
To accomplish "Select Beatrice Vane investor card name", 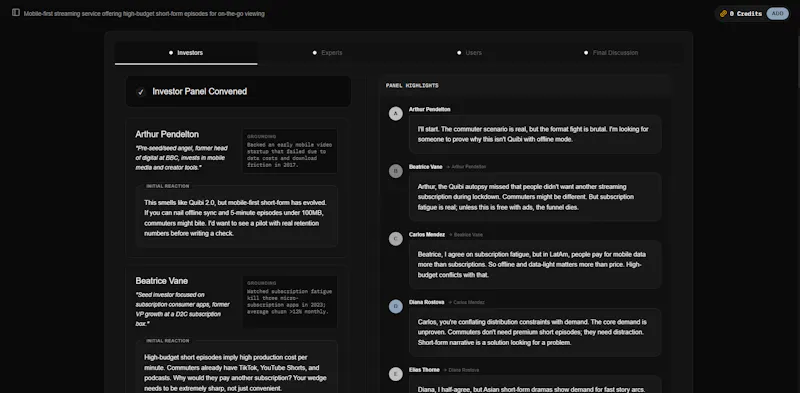I will click(162, 281).
